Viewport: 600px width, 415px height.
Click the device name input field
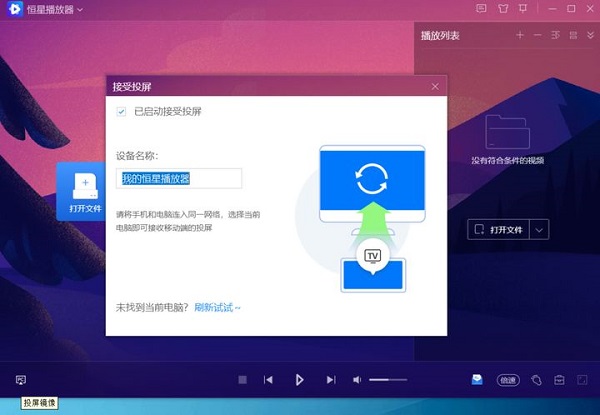[180, 178]
